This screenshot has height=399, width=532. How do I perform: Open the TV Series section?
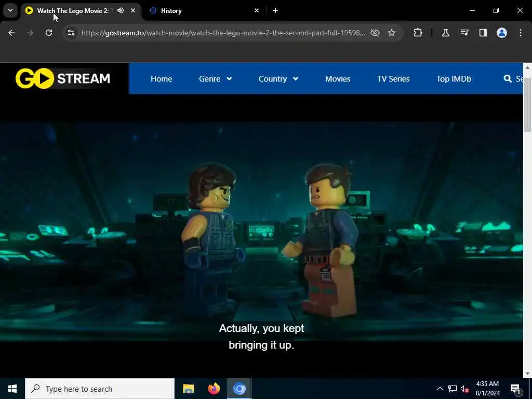[x=393, y=79]
